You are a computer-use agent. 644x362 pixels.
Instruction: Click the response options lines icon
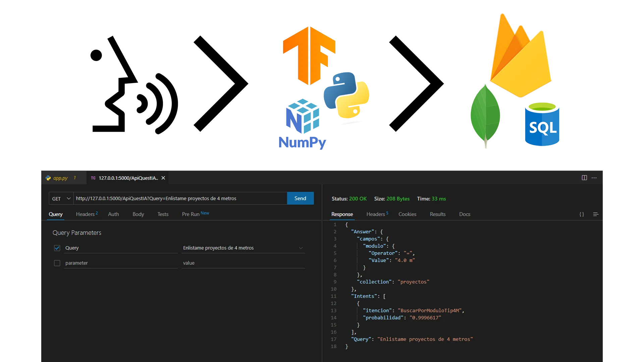[x=596, y=214]
